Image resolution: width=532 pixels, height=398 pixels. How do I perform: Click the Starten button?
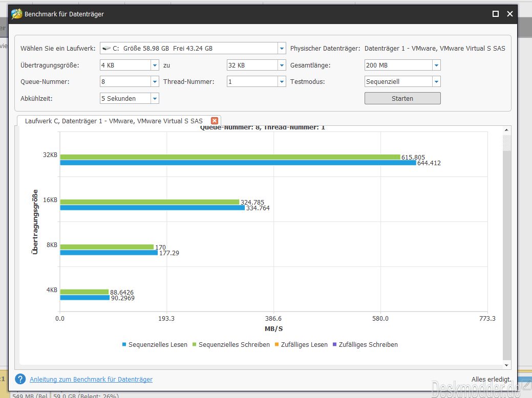coord(402,98)
